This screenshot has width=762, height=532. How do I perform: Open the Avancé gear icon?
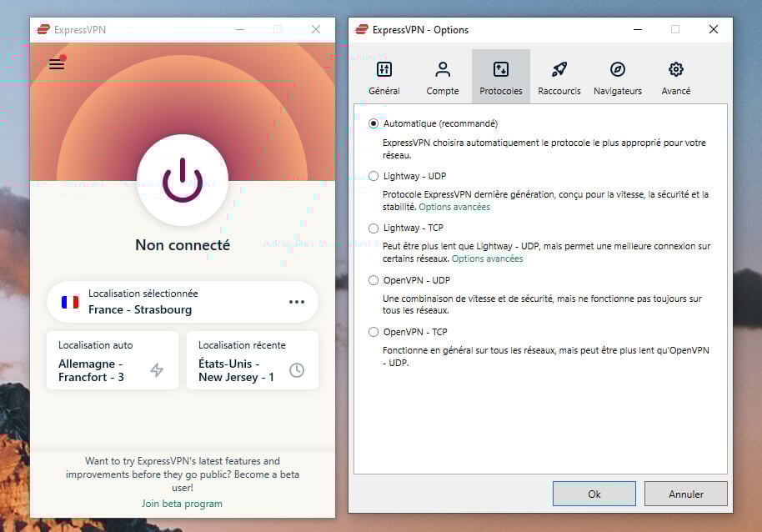675,75
